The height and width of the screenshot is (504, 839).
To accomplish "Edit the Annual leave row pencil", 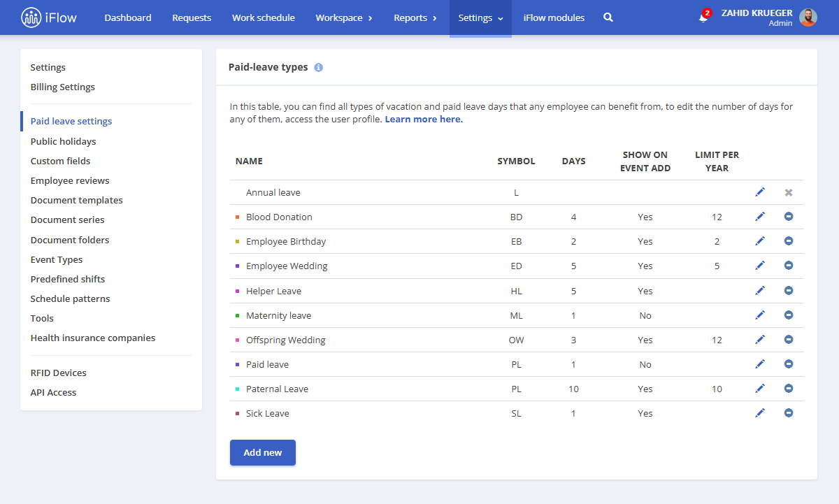I will click(760, 192).
